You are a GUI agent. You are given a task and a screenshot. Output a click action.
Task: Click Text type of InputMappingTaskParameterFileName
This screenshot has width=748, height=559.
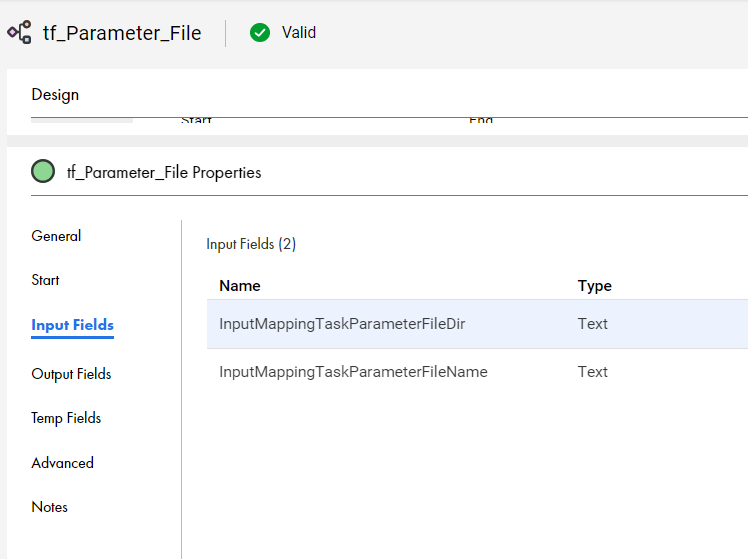592,372
